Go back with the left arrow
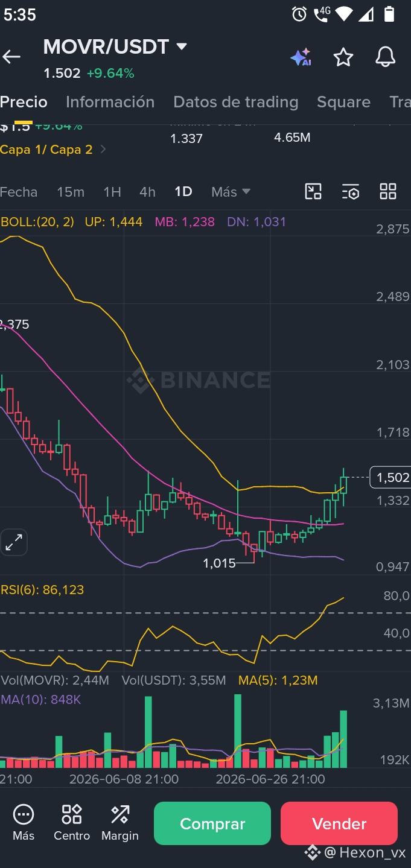411x868 pixels. (11, 57)
